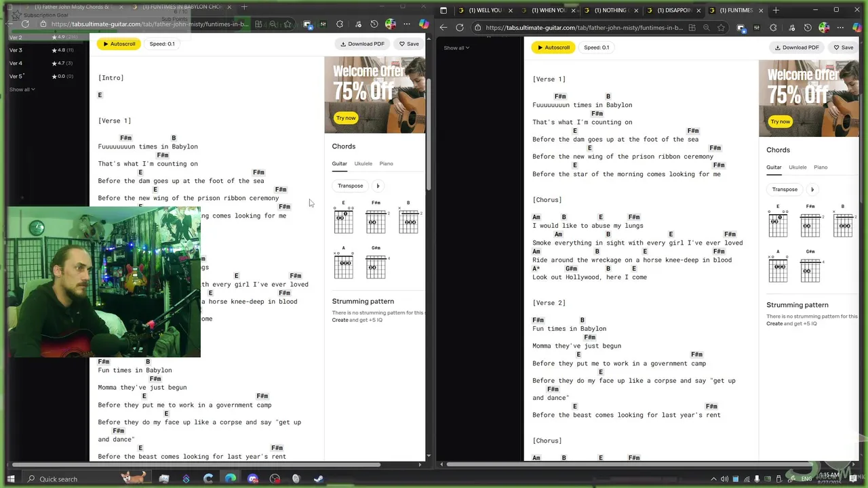Switch to the Ukulele chords tab in the left window

click(363, 163)
